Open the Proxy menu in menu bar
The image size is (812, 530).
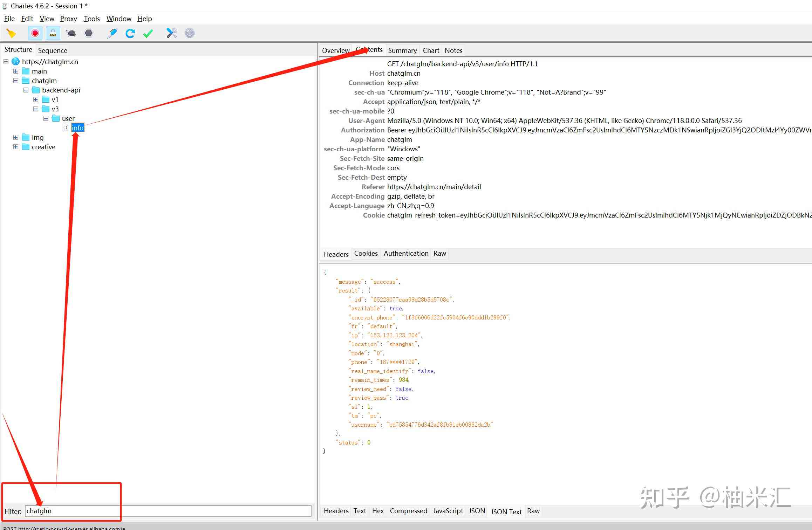click(x=68, y=19)
